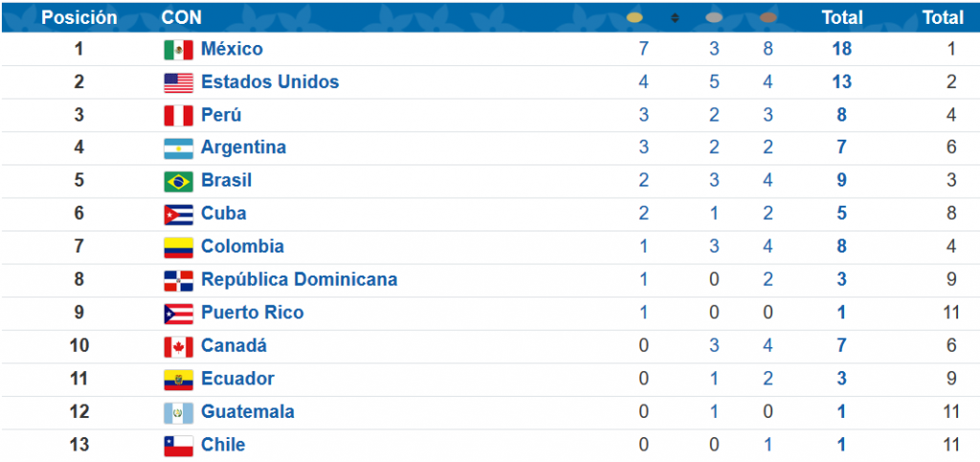Open the Colombia country link
The height and width of the screenshot is (462, 980).
click(x=242, y=246)
